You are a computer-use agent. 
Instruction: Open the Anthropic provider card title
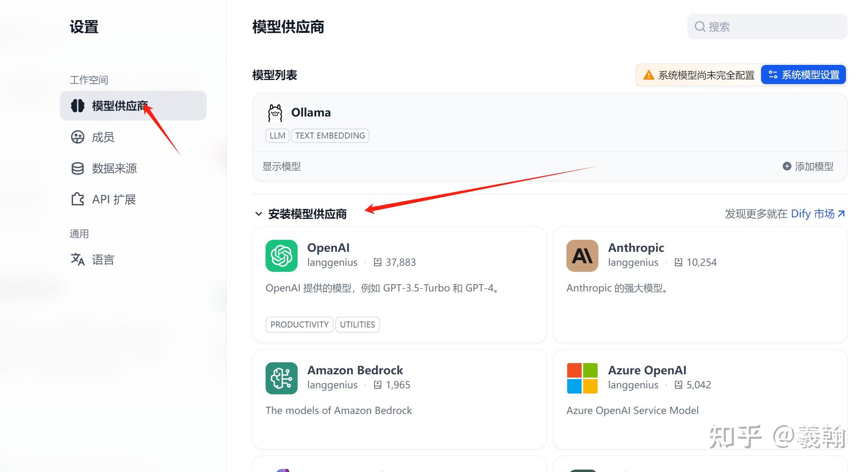[636, 248]
